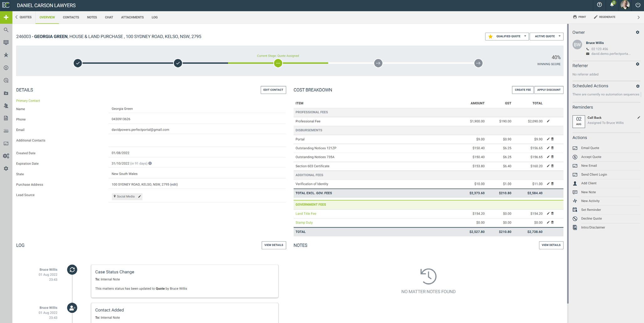Delete Verification of Identity fee
This screenshot has height=323, width=644.
[x=553, y=184]
